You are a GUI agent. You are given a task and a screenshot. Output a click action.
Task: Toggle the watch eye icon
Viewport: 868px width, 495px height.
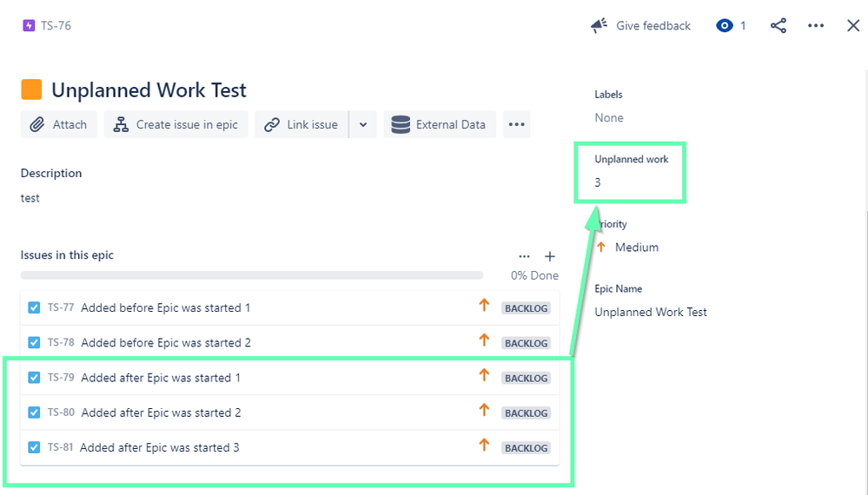pyautogui.click(x=724, y=25)
